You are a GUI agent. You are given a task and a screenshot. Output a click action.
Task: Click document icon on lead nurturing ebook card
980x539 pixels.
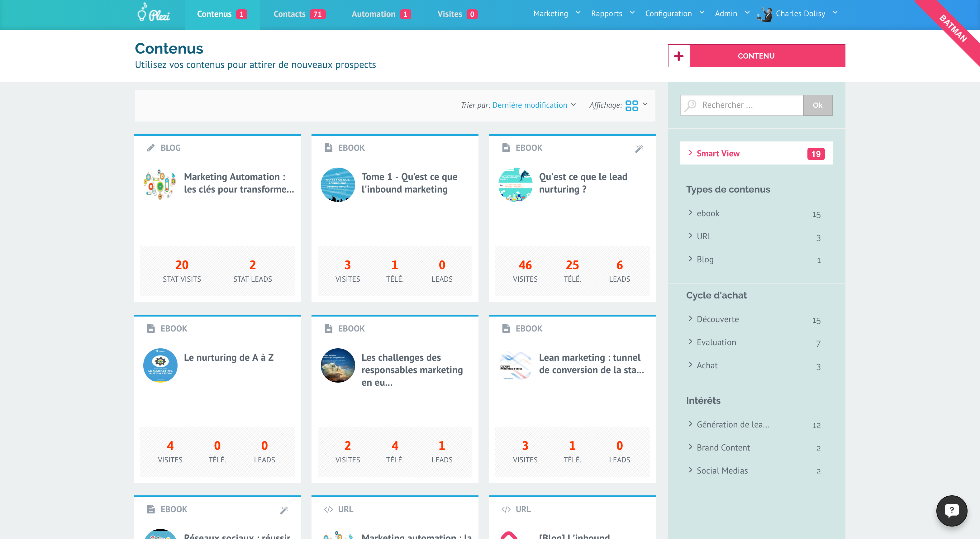[506, 148]
